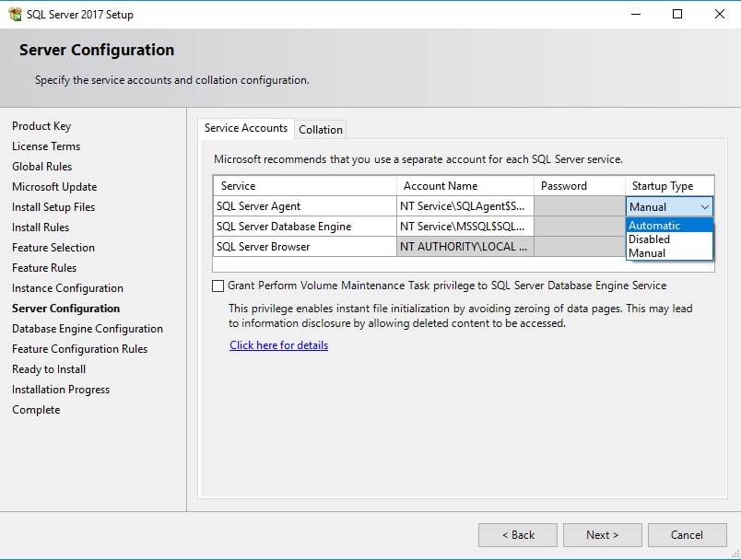Cancel the SQL Server setup
741x560 pixels.
click(x=687, y=535)
